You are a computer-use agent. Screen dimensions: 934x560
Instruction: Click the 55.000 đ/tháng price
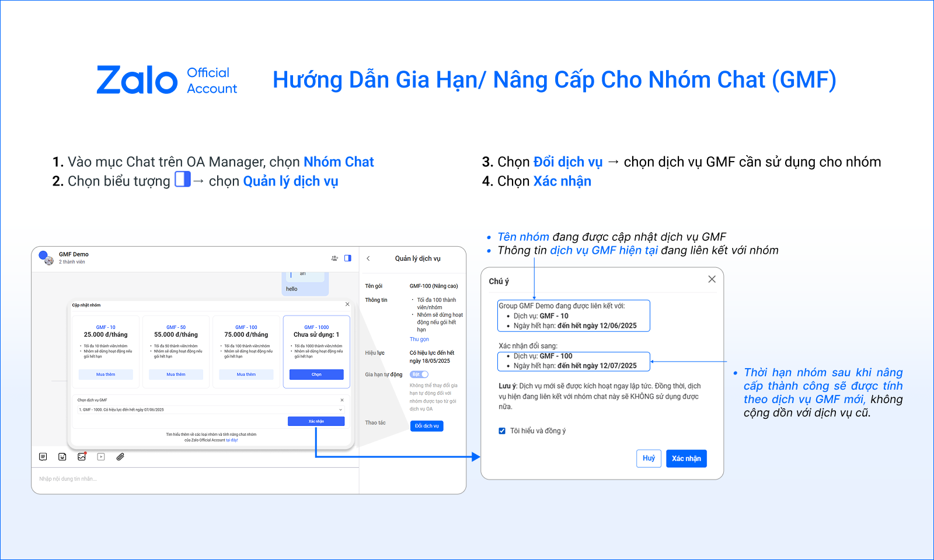[176, 335]
